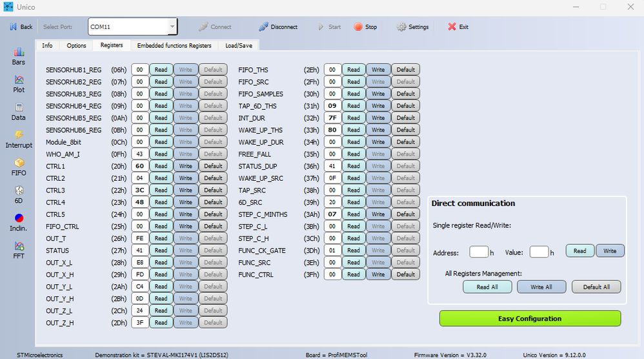Select the Registers tab

[x=112, y=45]
